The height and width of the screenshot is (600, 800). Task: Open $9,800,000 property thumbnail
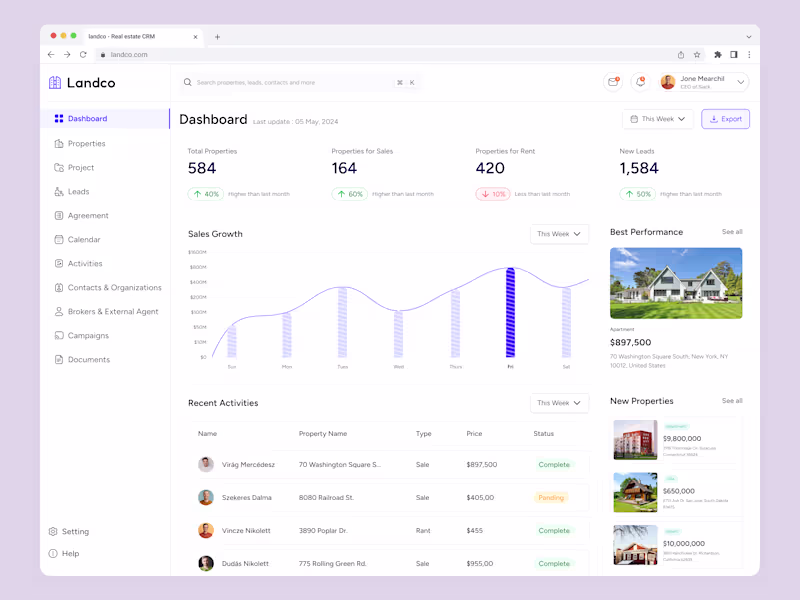[635, 440]
